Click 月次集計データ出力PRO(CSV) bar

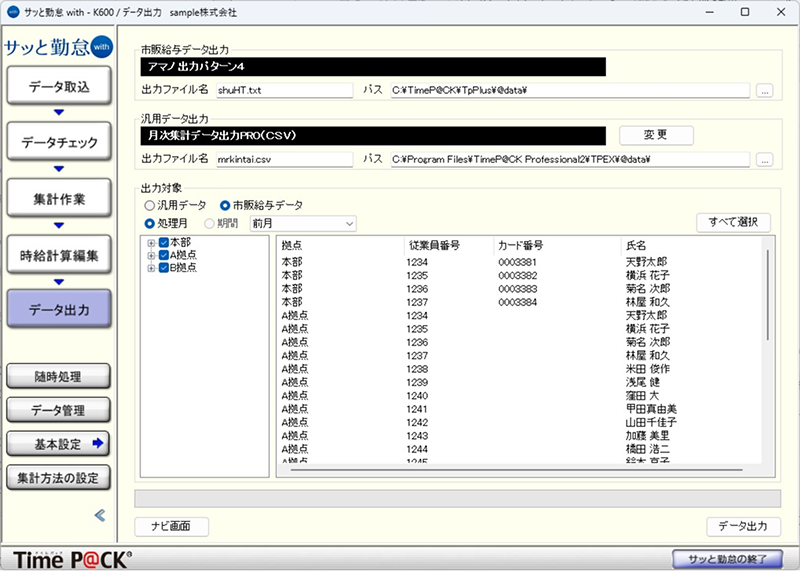pyautogui.click(x=373, y=136)
